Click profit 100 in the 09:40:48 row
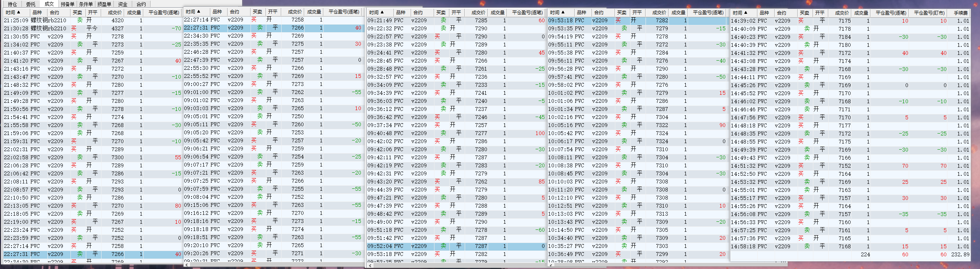The image size is (980, 269). [540, 133]
